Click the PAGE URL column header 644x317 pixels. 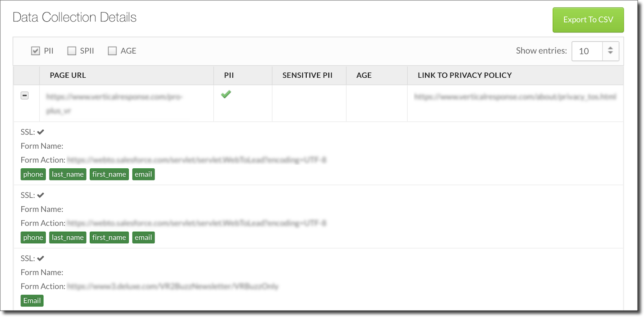[67, 75]
